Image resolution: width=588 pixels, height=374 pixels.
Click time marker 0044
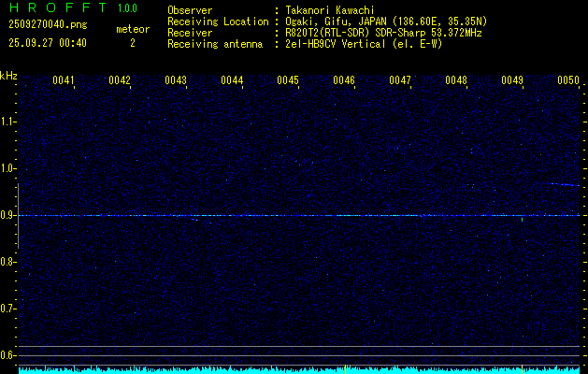tap(232, 80)
